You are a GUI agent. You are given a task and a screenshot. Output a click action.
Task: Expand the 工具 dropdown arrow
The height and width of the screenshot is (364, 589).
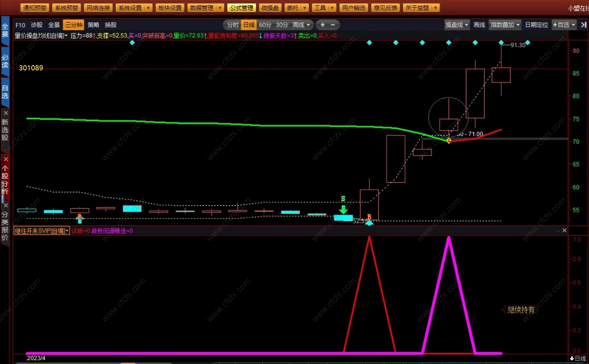[x=332, y=8]
